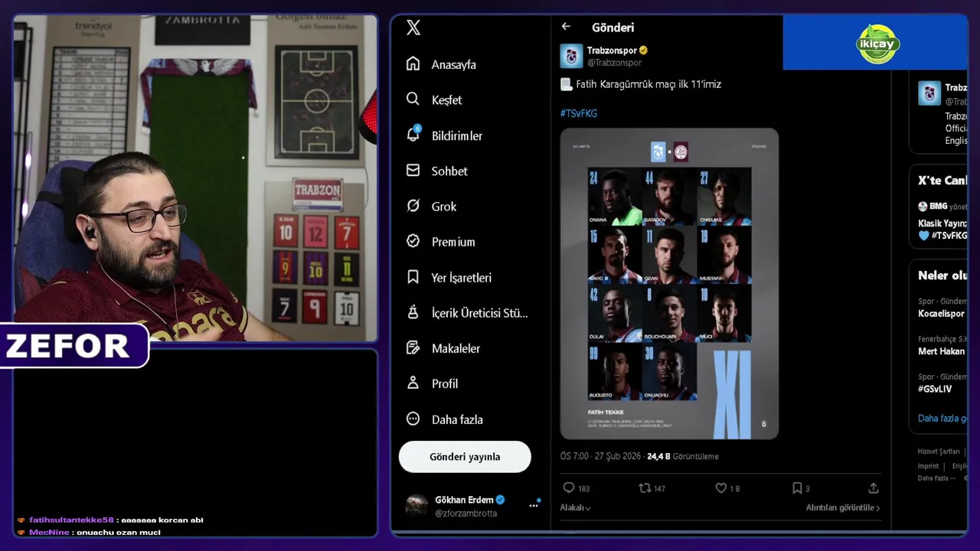Click the back arrow beside Gönderi
Screen dimensions: 980x551
click(566, 27)
